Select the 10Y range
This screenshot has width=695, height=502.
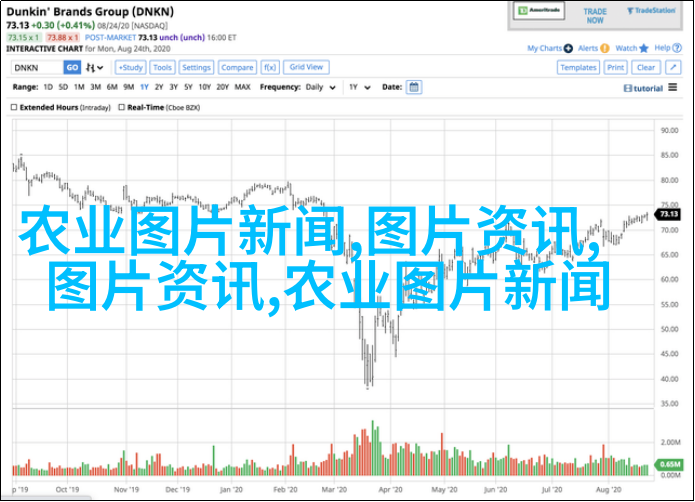click(204, 87)
